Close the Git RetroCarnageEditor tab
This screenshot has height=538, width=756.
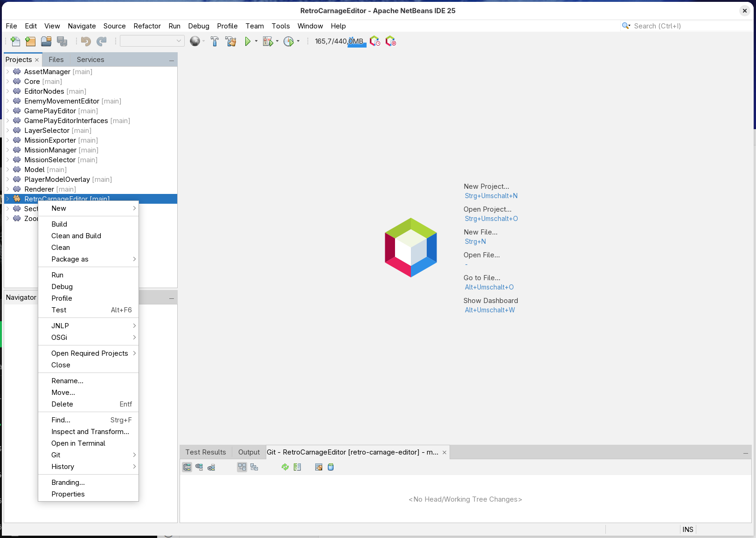click(x=444, y=452)
